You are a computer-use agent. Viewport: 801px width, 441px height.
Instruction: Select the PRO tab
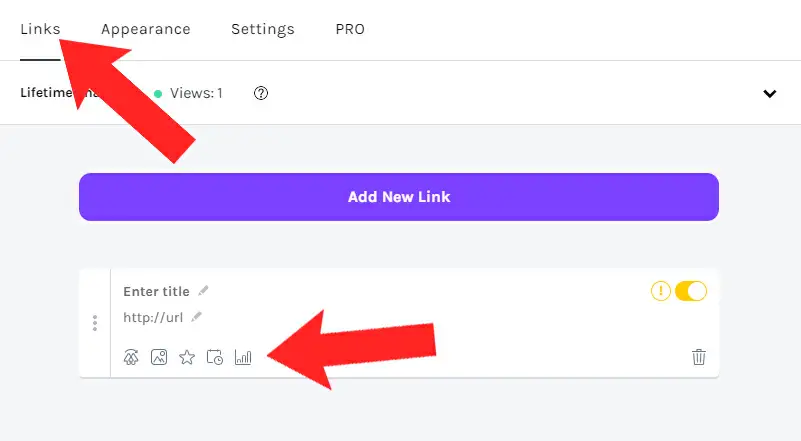[350, 29]
